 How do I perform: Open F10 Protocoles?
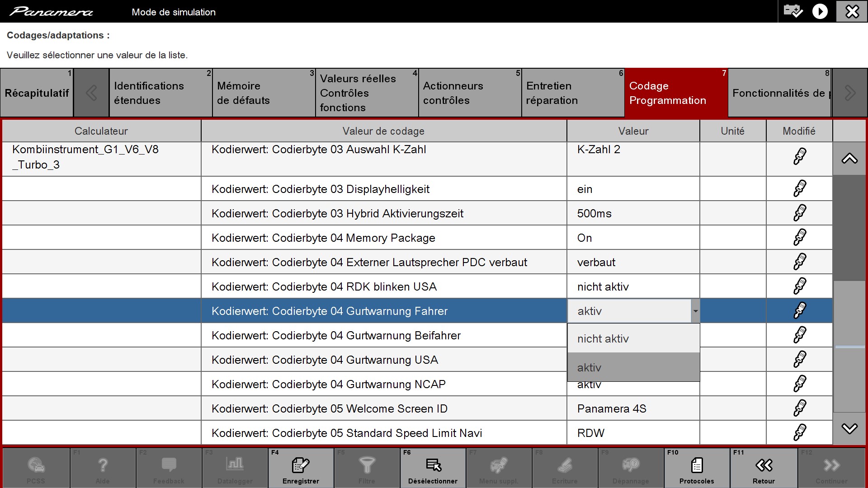coord(697,468)
